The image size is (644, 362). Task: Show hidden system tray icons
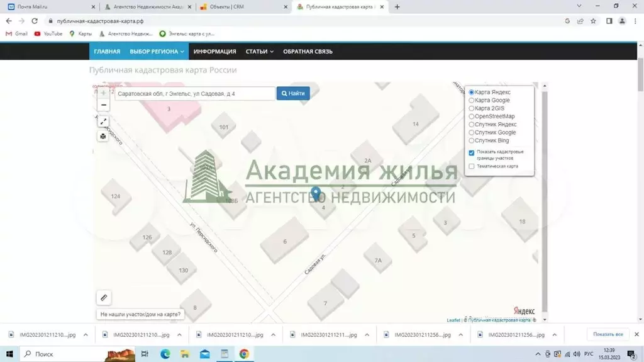(538, 354)
